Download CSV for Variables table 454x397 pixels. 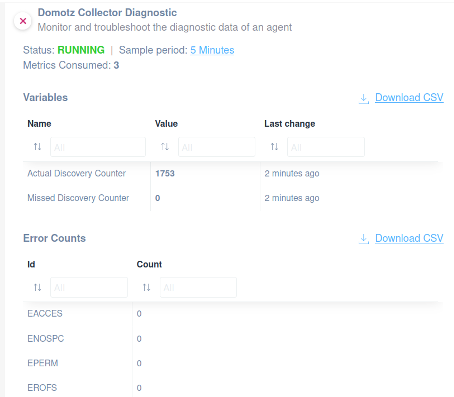409,97
